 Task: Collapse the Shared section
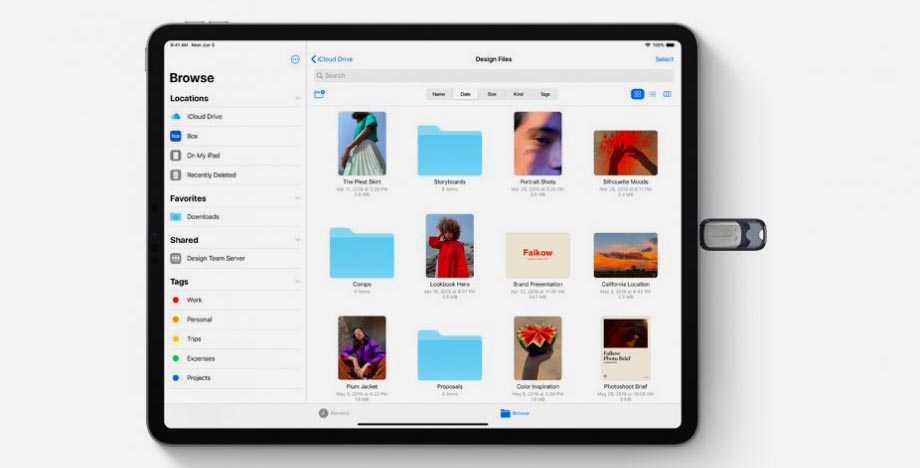pyautogui.click(x=297, y=240)
